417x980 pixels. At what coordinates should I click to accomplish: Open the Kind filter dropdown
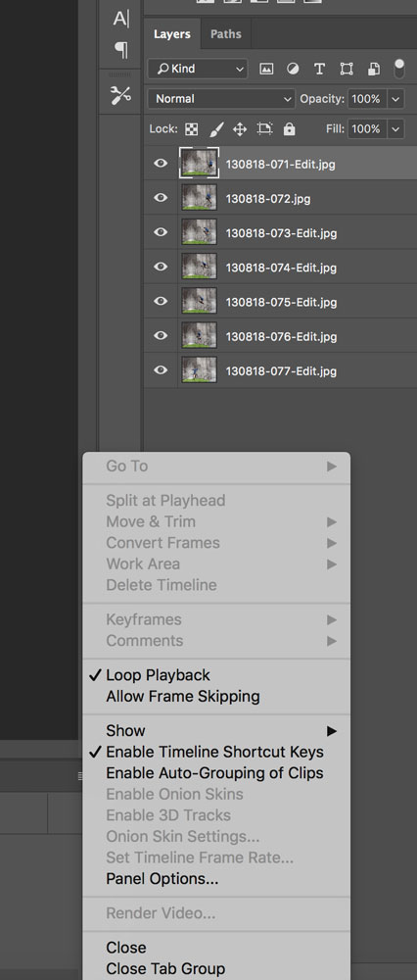coord(198,69)
